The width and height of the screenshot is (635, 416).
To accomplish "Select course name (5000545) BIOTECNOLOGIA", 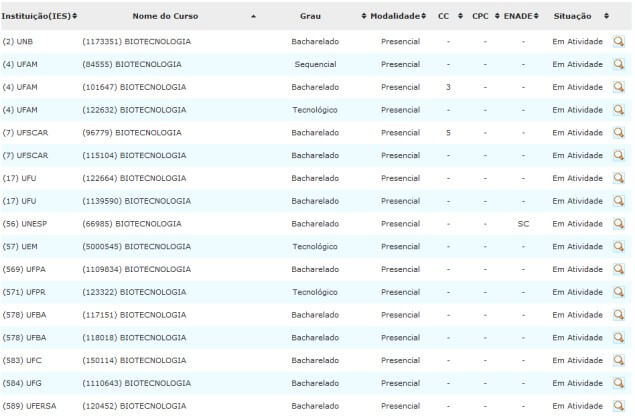I will click(x=136, y=246).
